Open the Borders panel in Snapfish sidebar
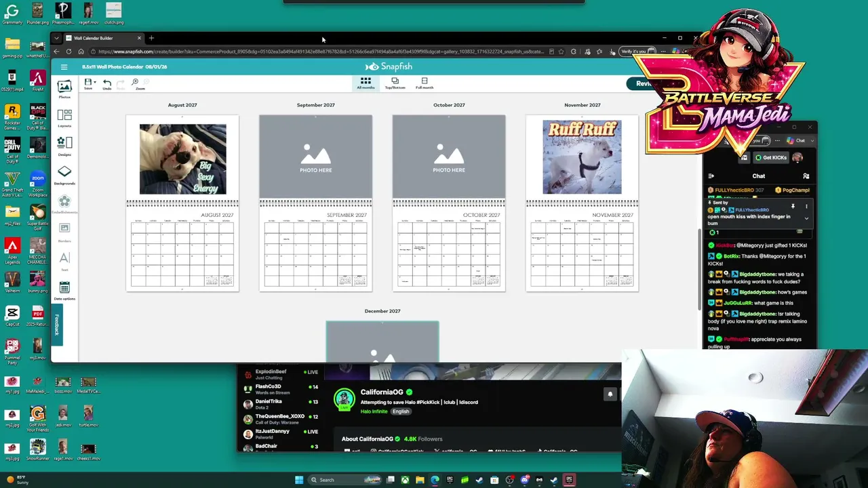Image resolution: width=868 pixels, height=488 pixels. pos(64,232)
